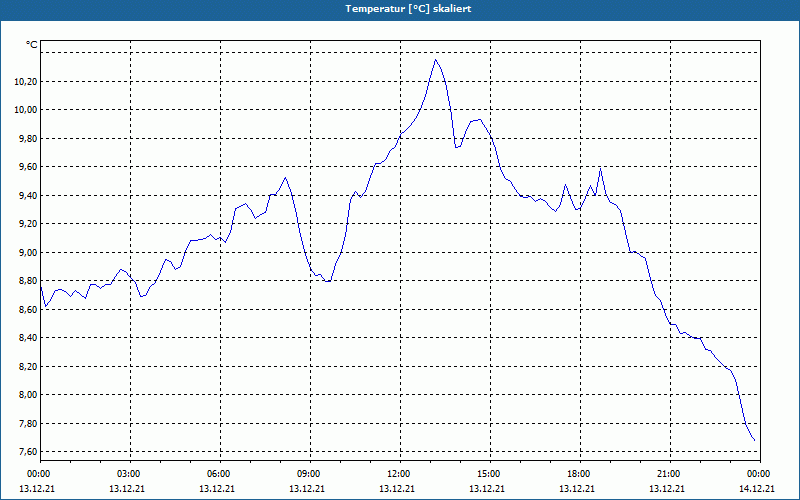Click the 14.12.21 date label
The height and width of the screenshot is (500, 800).
758,488
